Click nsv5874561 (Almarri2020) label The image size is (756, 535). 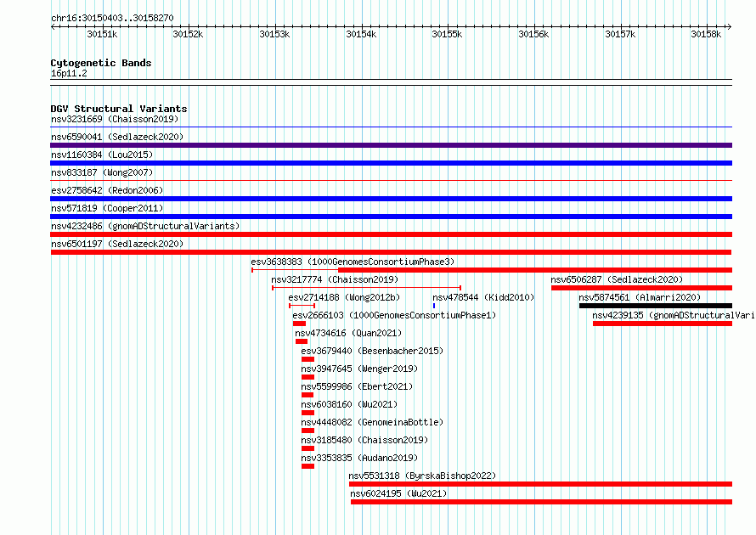pos(640,297)
